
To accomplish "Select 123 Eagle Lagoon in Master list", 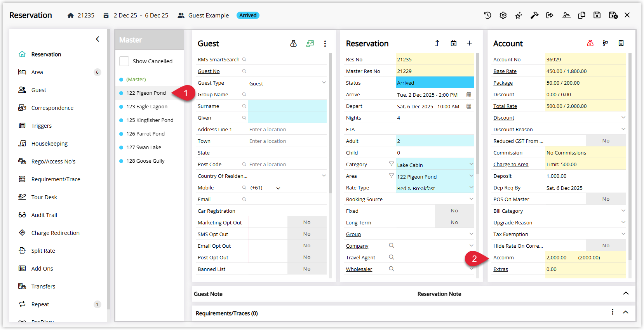I will pyautogui.click(x=147, y=107).
